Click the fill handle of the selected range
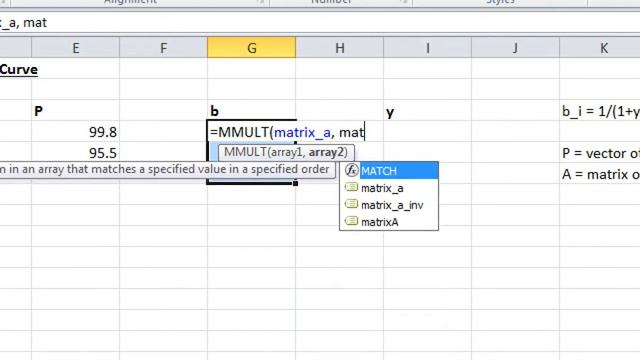The height and width of the screenshot is (360, 640). click(x=295, y=183)
